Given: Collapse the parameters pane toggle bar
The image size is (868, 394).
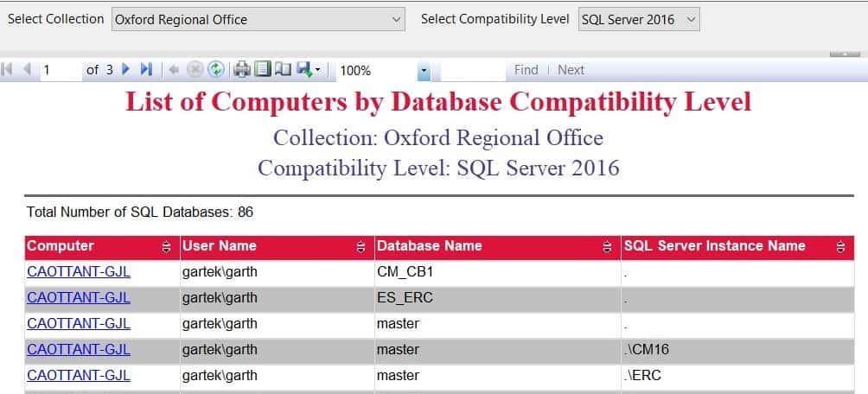Looking at the screenshot, I should [x=845, y=54].
